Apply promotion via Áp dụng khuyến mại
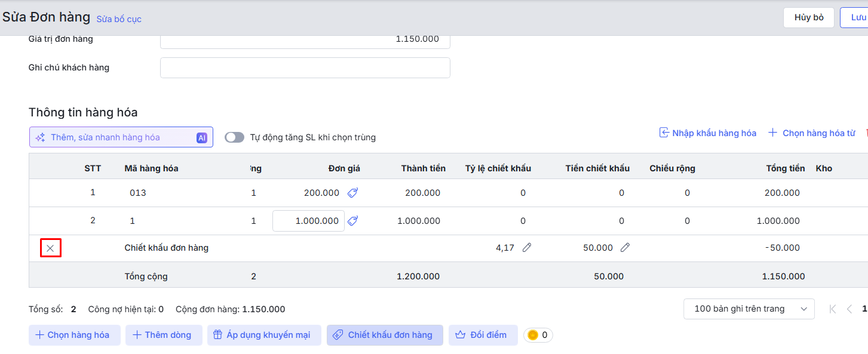The height and width of the screenshot is (354, 868). click(263, 335)
